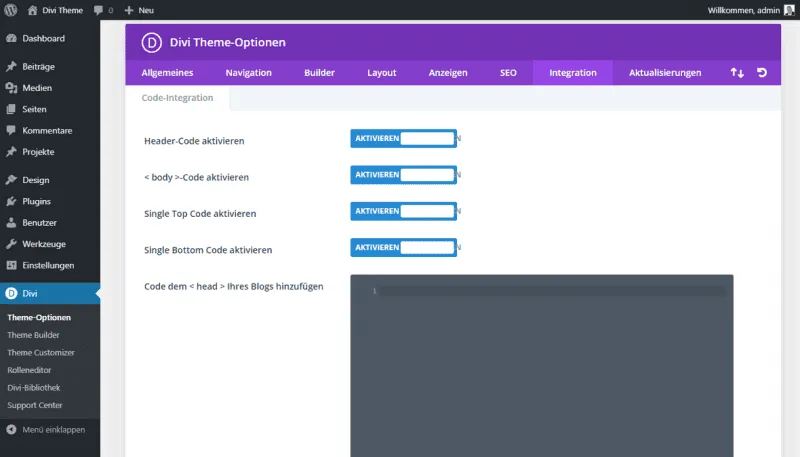Click the Plugins plug icon
800x457 pixels.
tap(11, 201)
